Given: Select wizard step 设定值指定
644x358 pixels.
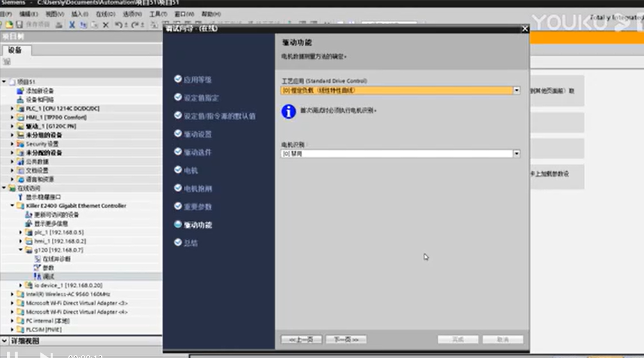Looking at the screenshot, I should click(x=201, y=98).
